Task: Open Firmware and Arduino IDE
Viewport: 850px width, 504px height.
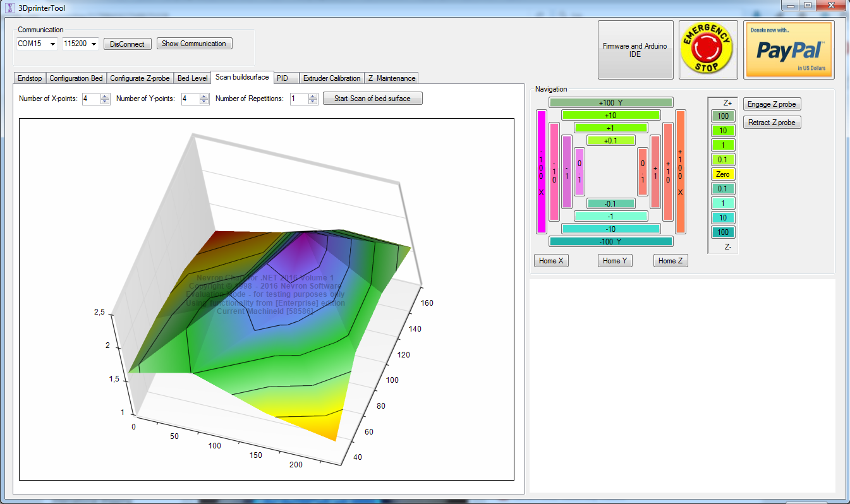Action: tap(635, 50)
